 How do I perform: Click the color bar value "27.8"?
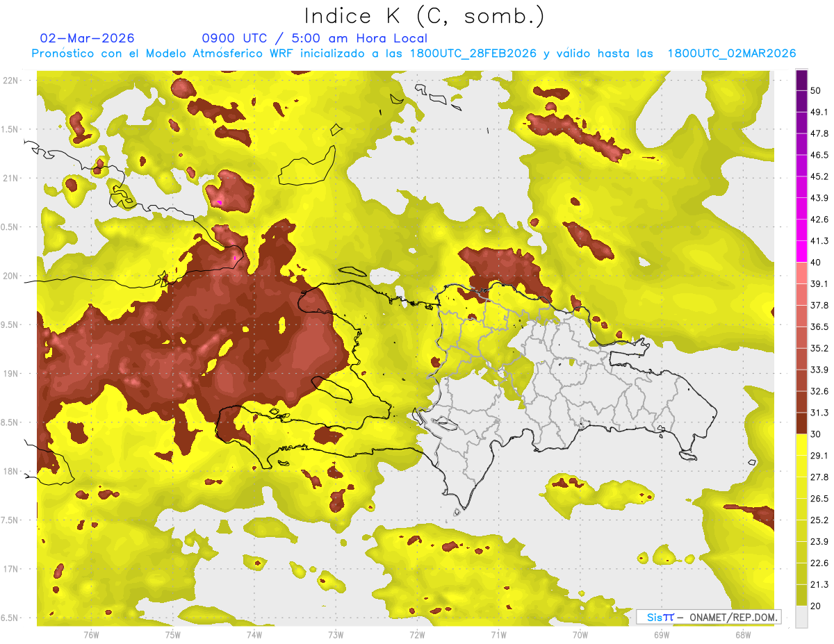(819, 477)
